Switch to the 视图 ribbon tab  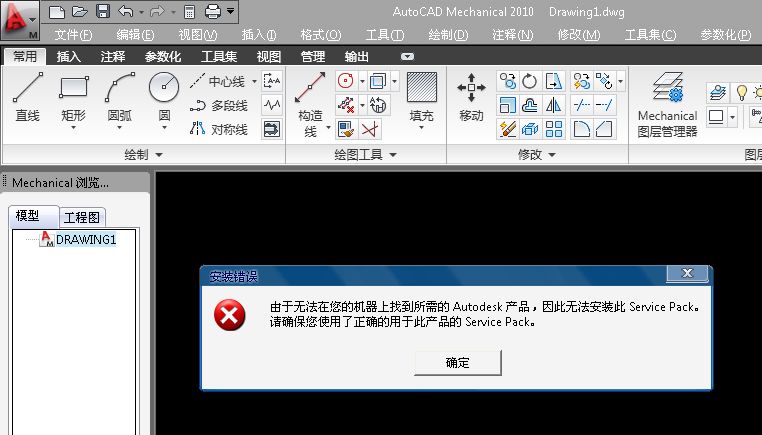click(x=269, y=56)
